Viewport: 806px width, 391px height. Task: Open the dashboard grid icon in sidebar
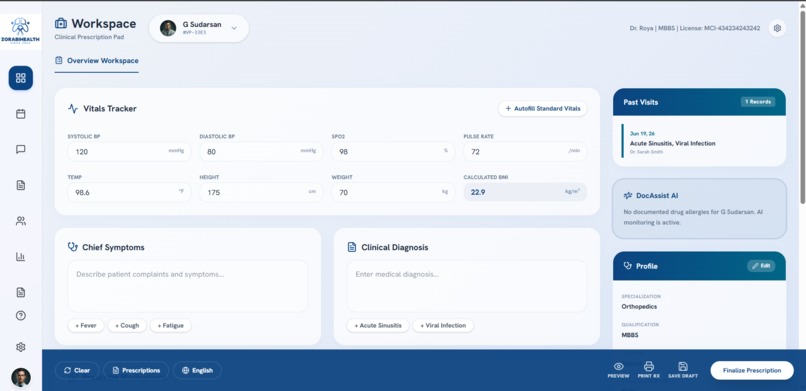[x=21, y=78]
